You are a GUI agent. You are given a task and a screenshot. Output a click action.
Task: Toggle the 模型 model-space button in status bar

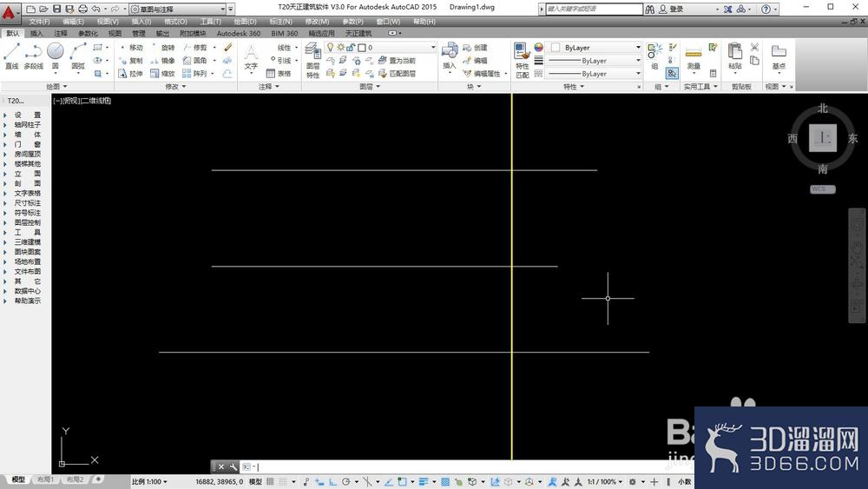[256, 482]
